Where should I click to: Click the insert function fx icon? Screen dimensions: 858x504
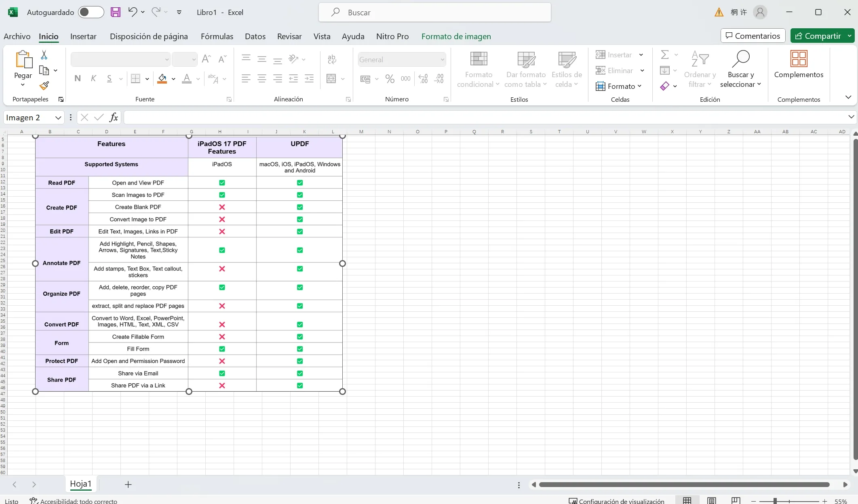[x=114, y=117]
